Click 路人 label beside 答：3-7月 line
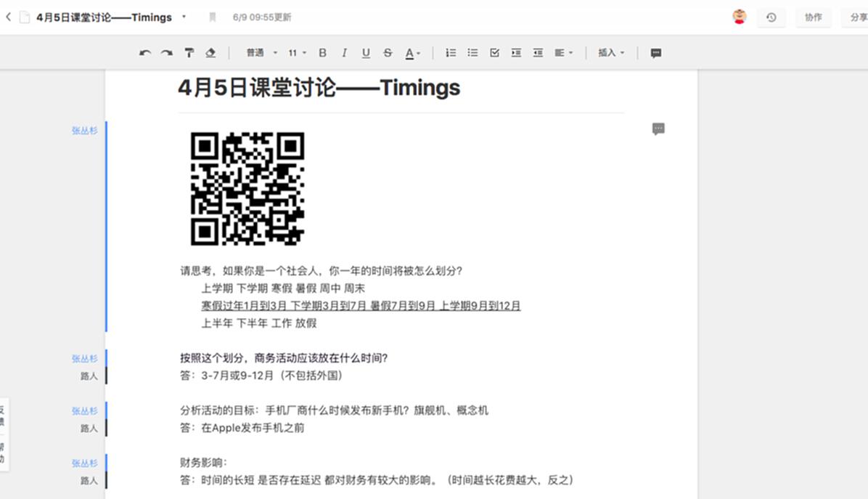This screenshot has width=868, height=499. 89,376
